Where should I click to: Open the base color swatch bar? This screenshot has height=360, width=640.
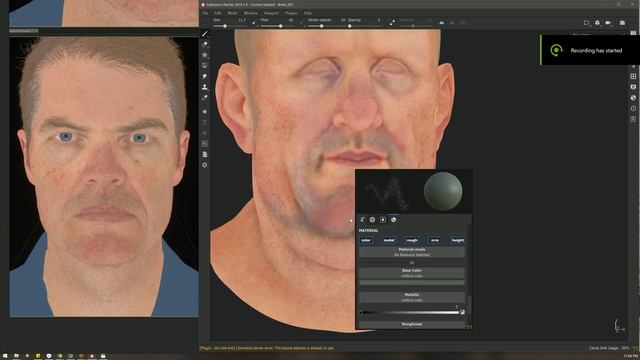point(412,282)
